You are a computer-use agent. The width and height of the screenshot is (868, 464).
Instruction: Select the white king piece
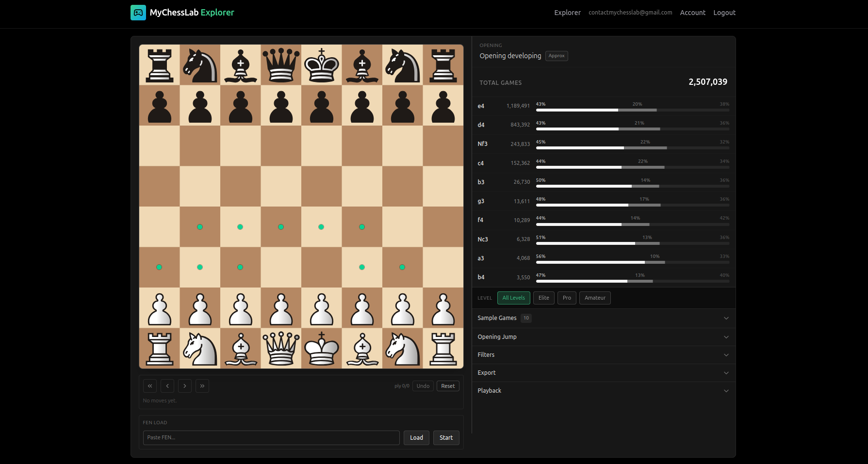coord(321,348)
